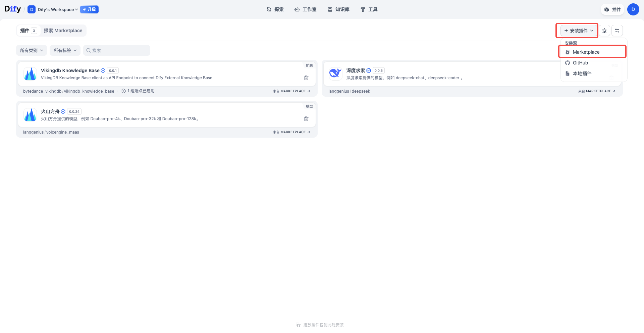Open the plugin debug (bug) icon
This screenshot has width=644, height=333.
click(x=604, y=31)
